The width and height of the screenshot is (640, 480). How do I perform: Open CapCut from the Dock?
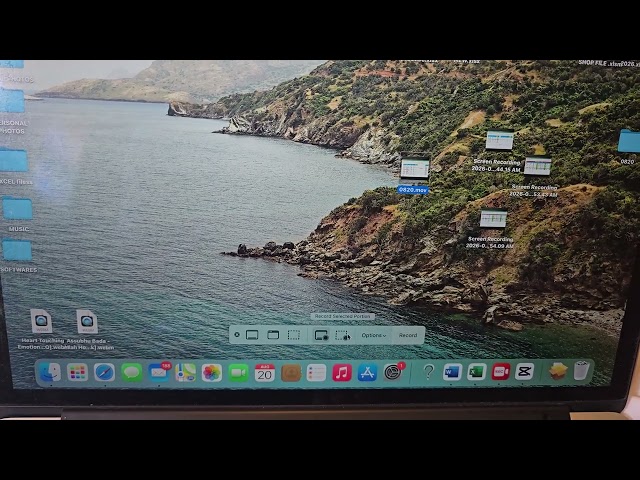click(524, 371)
